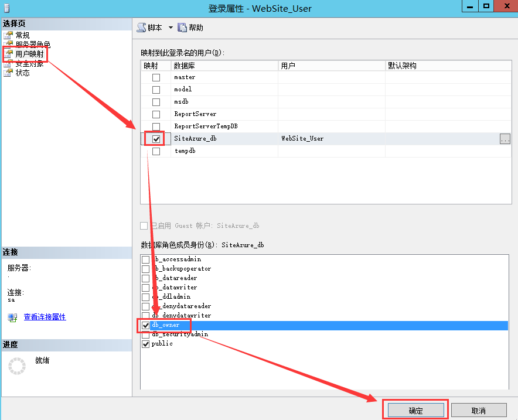This screenshot has height=420, width=518.
Task: Open the 查看连接属性 link
Action: 45,317
